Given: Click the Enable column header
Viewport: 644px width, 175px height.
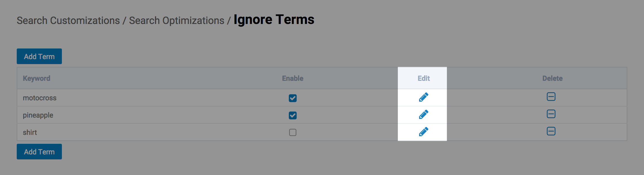Looking at the screenshot, I should click(x=292, y=78).
